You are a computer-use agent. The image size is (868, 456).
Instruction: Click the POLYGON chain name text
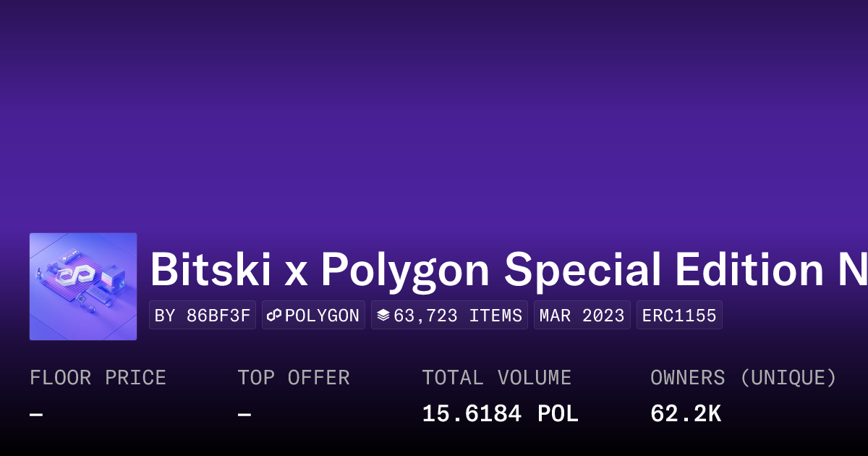click(x=322, y=316)
